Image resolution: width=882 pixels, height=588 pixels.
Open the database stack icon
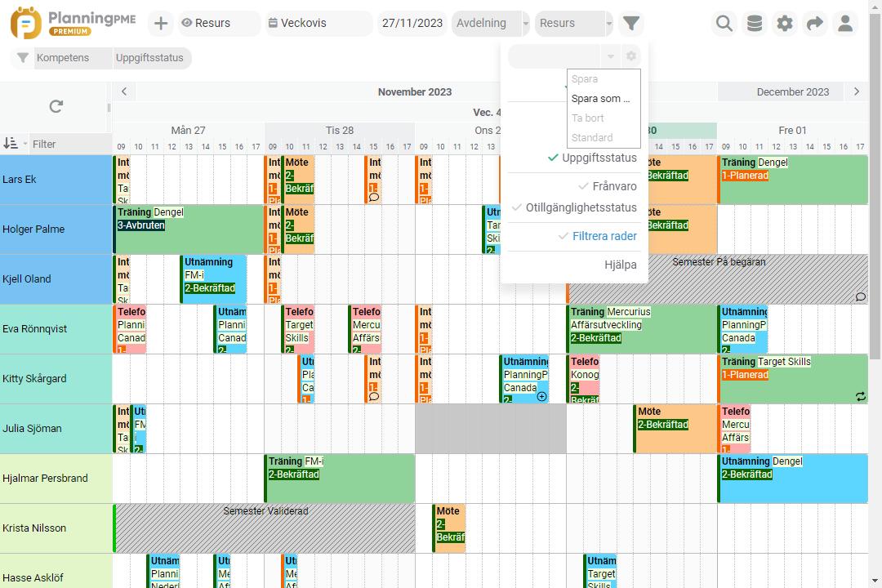755,23
